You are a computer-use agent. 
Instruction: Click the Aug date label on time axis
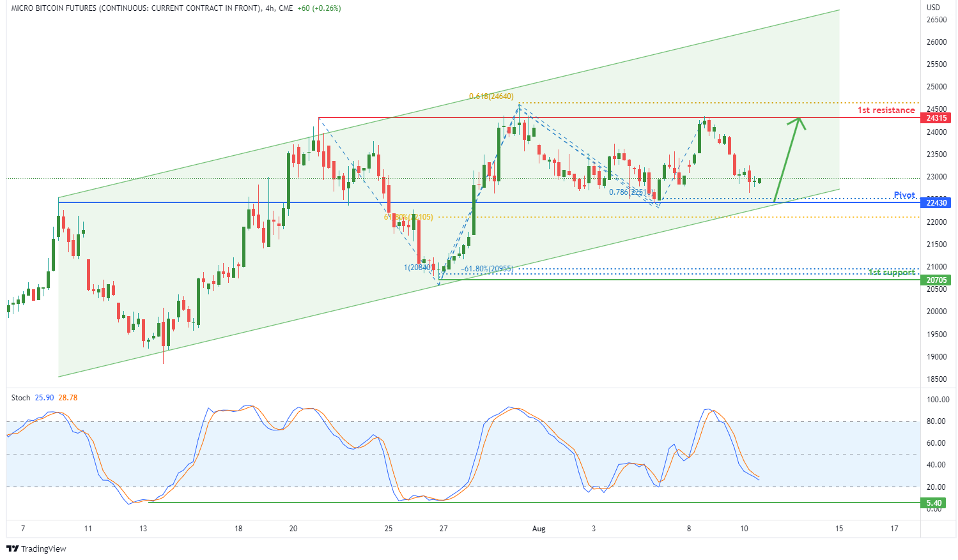pyautogui.click(x=539, y=529)
